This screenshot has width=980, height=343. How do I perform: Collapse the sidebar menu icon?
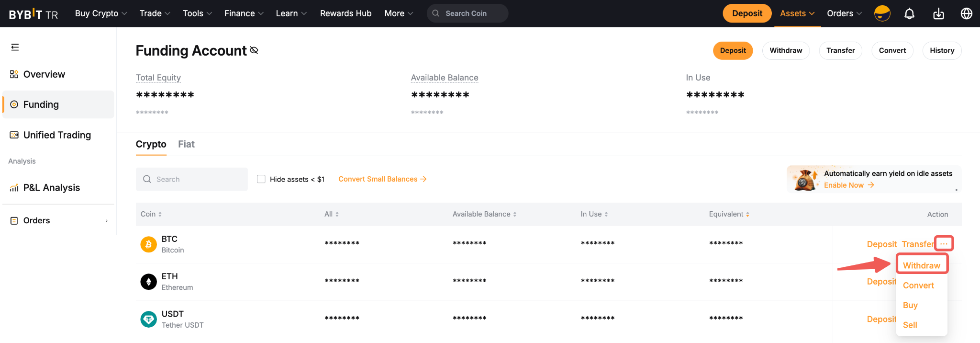pyautogui.click(x=15, y=47)
